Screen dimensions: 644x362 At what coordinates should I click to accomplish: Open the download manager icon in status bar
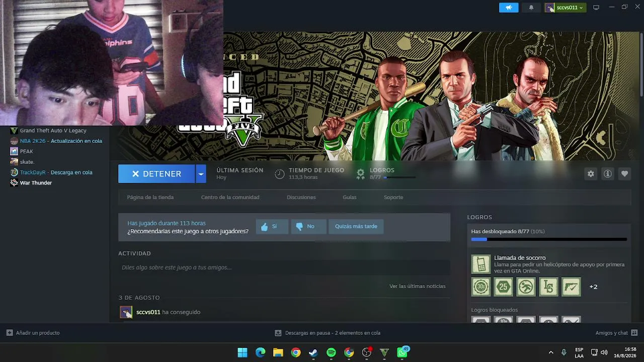(278, 333)
